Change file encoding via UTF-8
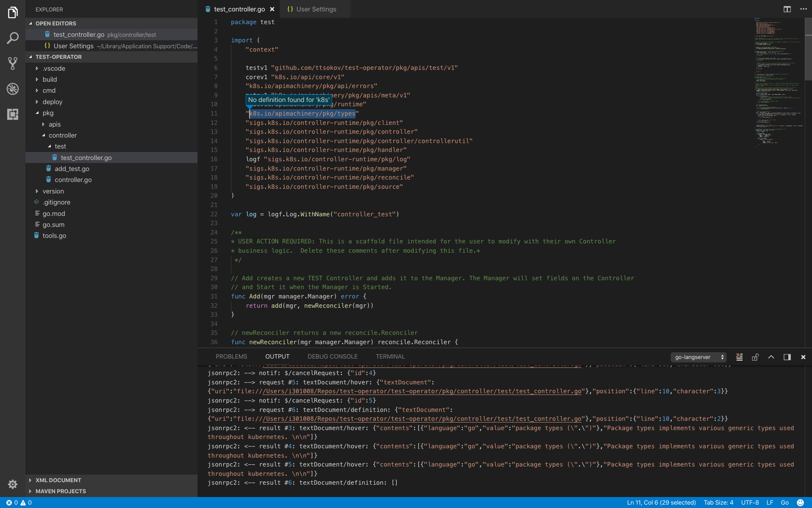The width and height of the screenshot is (812, 508). click(750, 502)
